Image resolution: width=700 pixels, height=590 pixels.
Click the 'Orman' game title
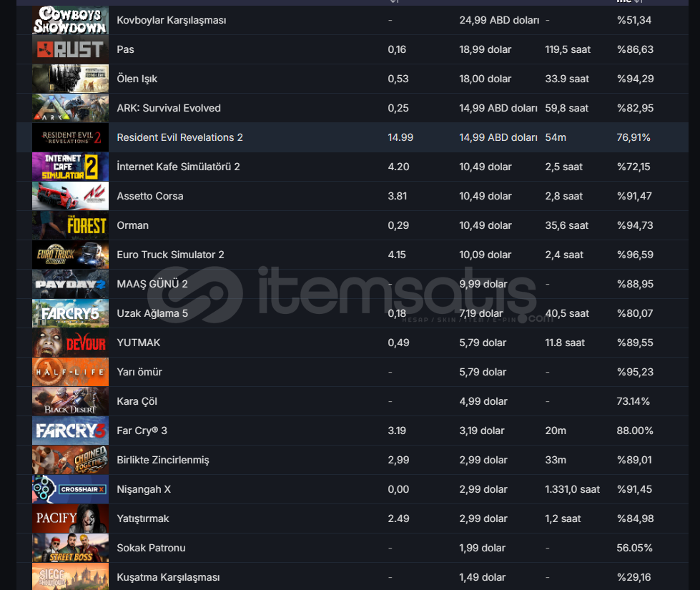tap(132, 225)
